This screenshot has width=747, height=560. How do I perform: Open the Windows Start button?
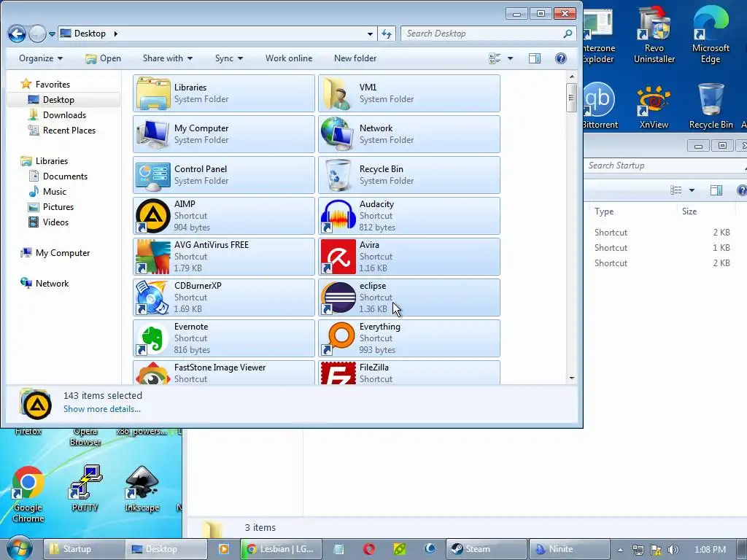point(19,548)
